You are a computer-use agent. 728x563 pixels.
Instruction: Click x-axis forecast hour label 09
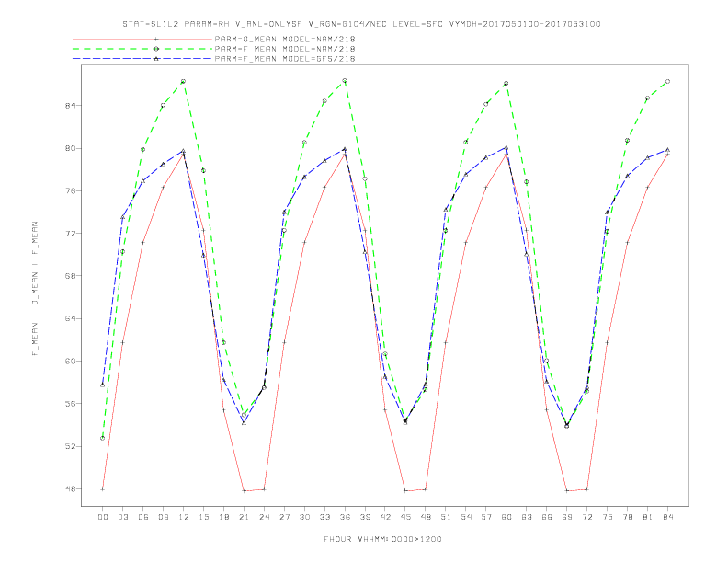point(163,517)
